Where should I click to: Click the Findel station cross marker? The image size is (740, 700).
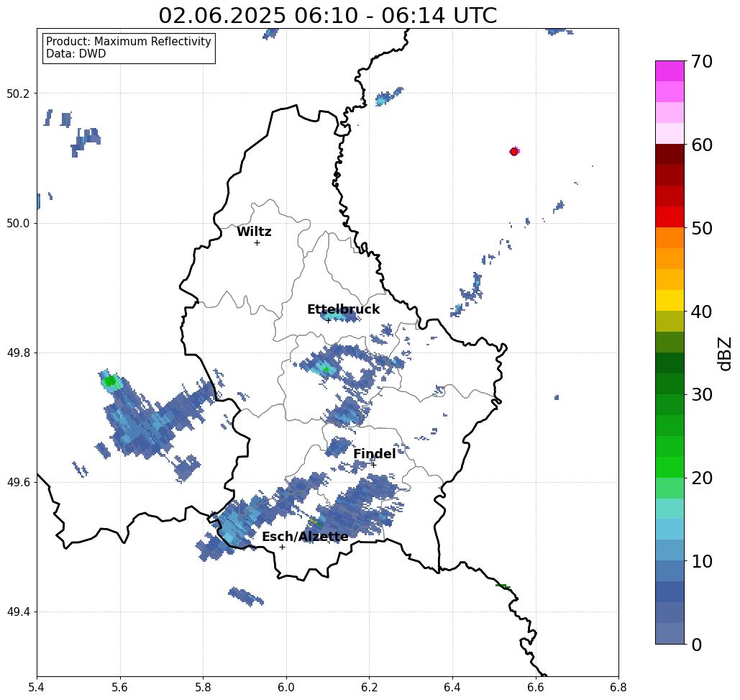[374, 465]
